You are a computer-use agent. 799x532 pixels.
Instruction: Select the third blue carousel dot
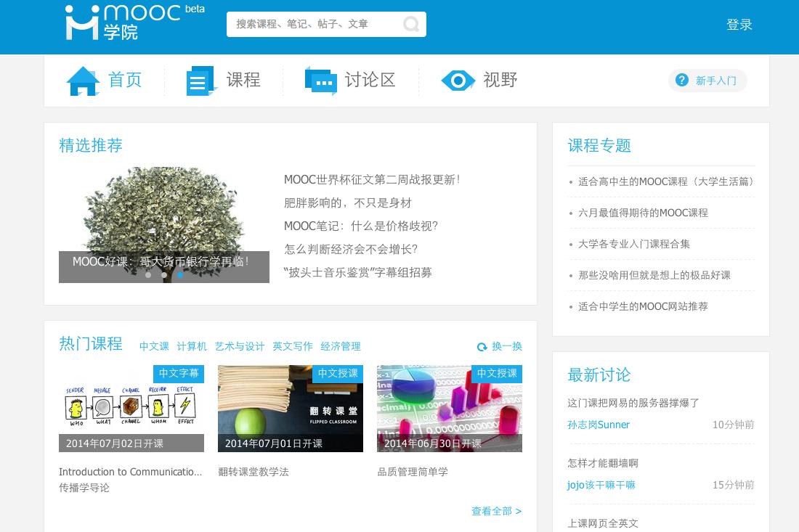pyautogui.click(x=180, y=275)
